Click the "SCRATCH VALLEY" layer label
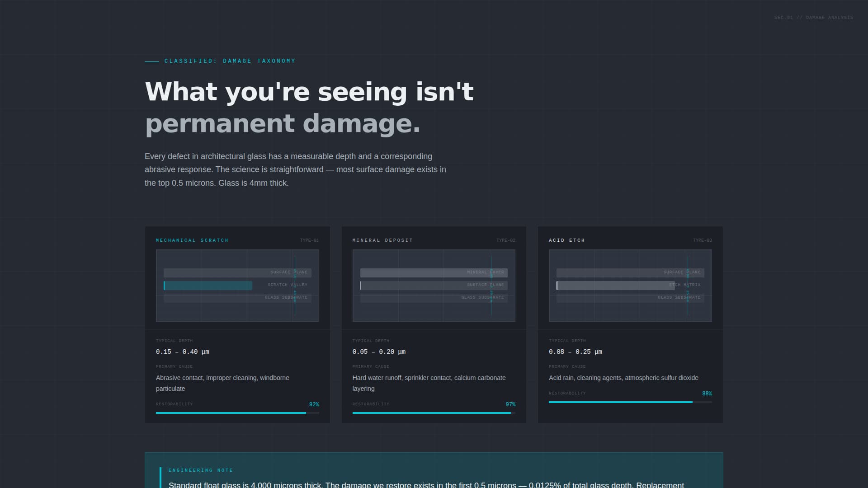868x488 pixels. coord(288,285)
